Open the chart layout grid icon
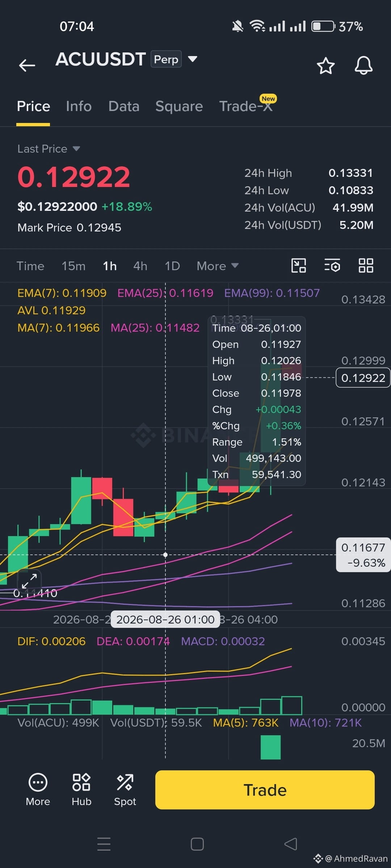 (x=366, y=265)
